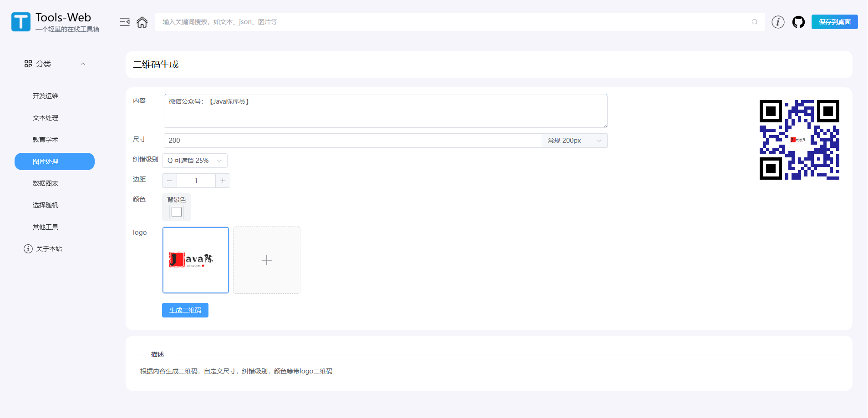Screen dimensions: 868x418
Task: Open the 教育学术 category
Action: [46, 140]
